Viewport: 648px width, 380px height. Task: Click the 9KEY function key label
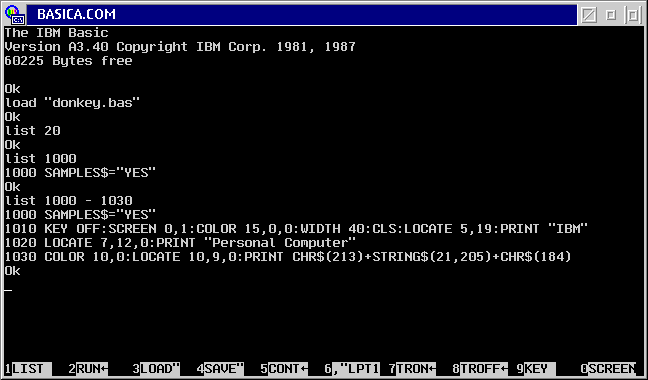(536, 368)
